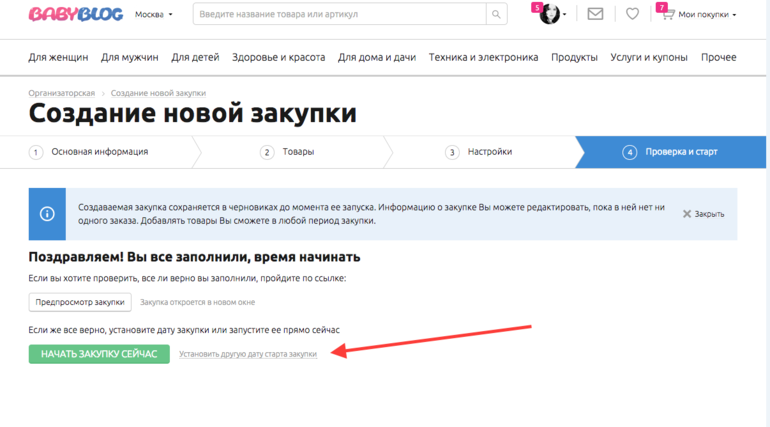Focus the product search input field
The width and height of the screenshot is (770, 427).
coord(340,15)
